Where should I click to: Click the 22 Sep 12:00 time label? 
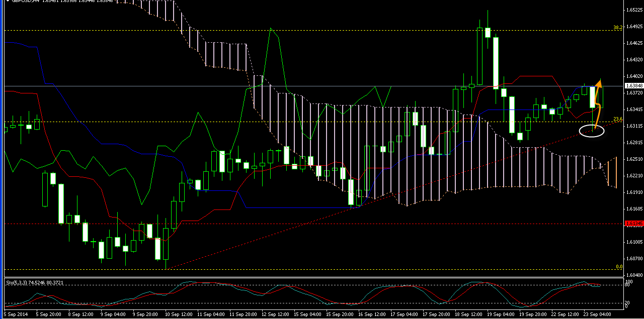click(566, 314)
